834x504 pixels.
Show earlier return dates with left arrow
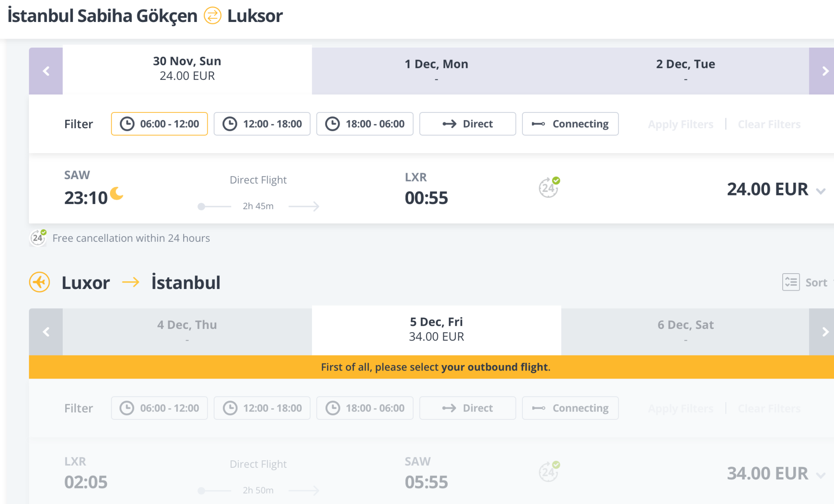(46, 332)
